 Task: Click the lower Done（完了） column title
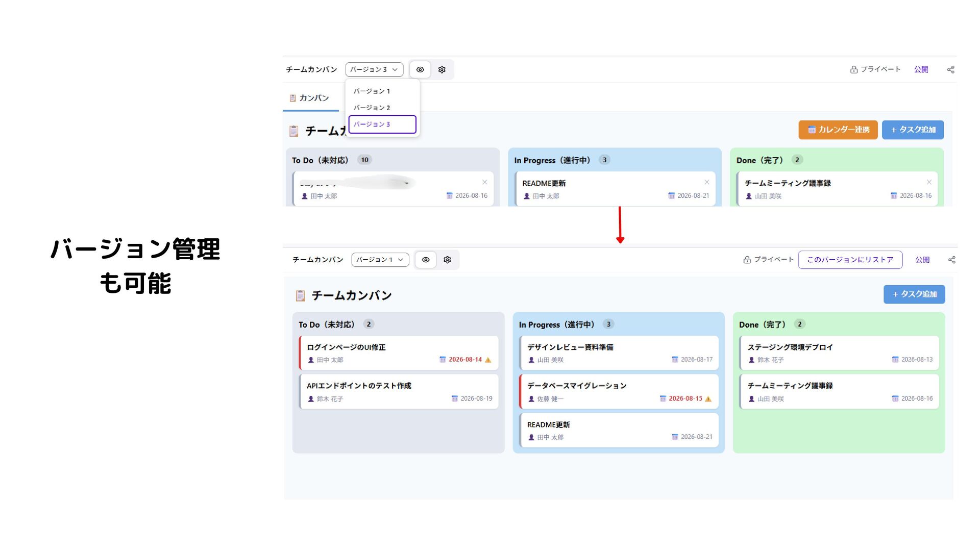(x=763, y=325)
